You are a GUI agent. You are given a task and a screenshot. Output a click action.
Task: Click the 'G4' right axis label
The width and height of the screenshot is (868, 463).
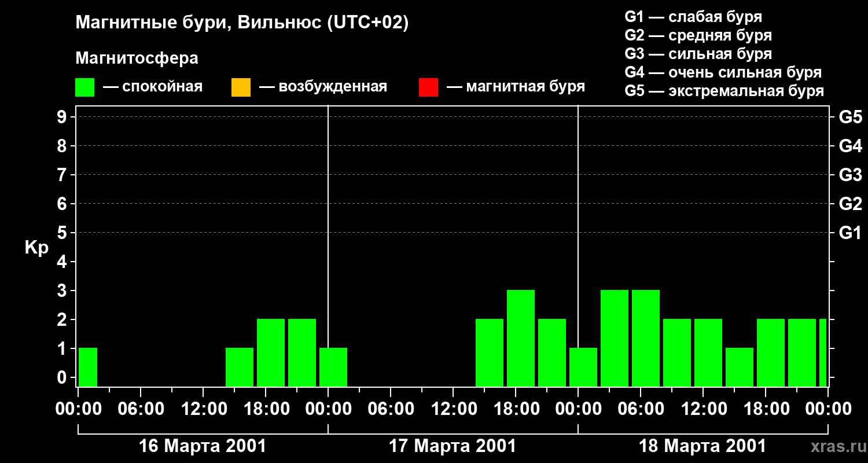click(x=850, y=146)
